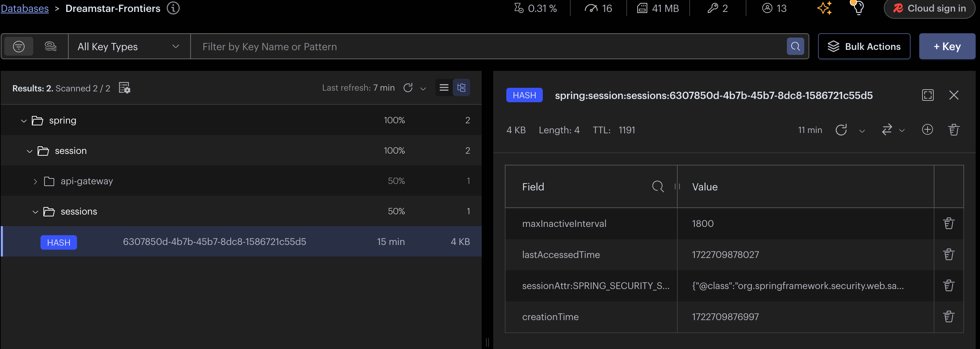Delete the key using the trash icon
980x349 pixels.
pyautogui.click(x=954, y=130)
